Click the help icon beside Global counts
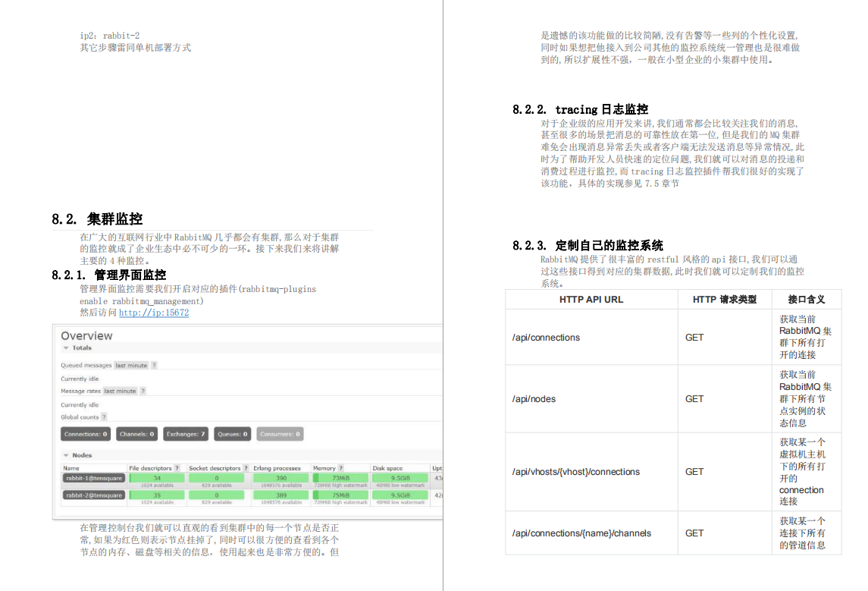 tap(104, 417)
